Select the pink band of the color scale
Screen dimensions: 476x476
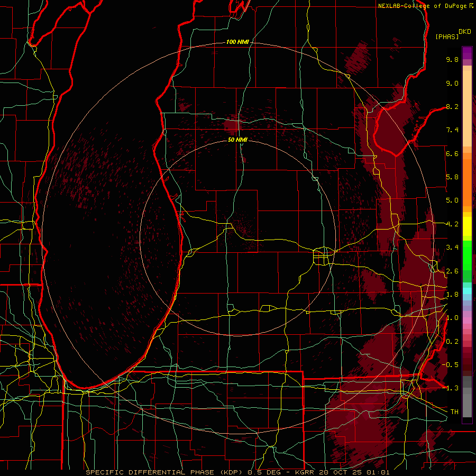(467, 321)
